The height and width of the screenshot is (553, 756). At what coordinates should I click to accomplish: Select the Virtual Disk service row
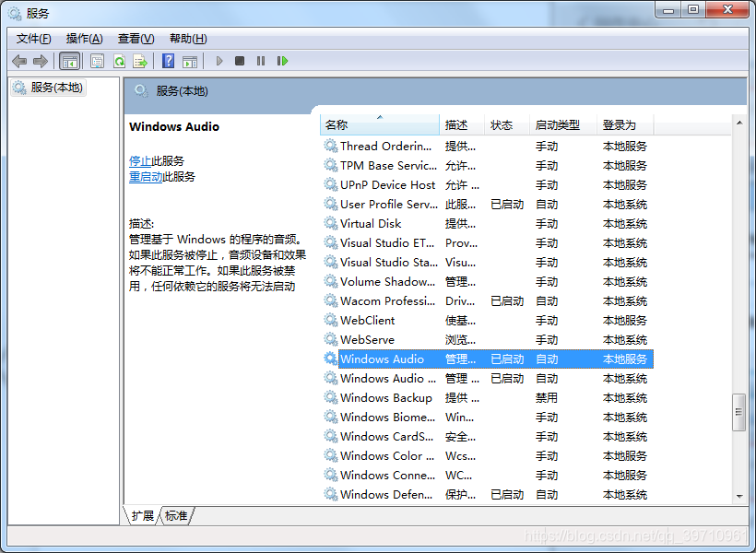487,223
